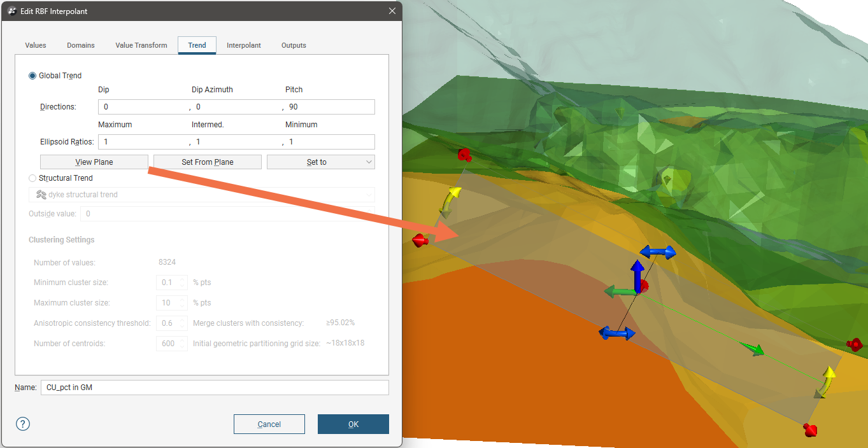Click the Number of values 8324 text
The image size is (868, 448).
pos(167,262)
